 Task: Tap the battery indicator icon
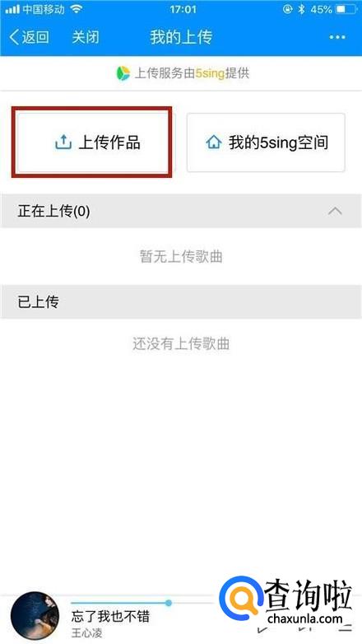point(346,9)
